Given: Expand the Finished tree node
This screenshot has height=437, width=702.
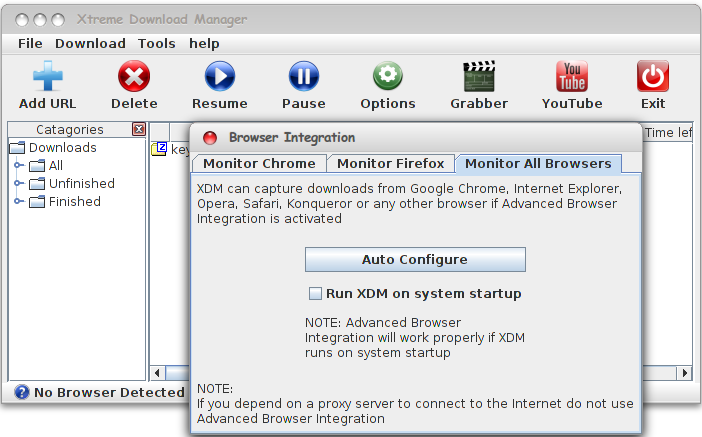Looking at the screenshot, I should click(18, 201).
